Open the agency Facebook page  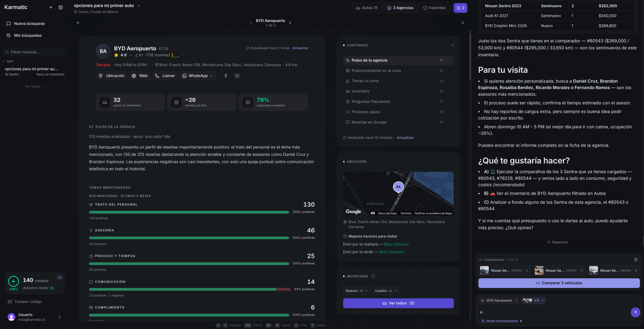coord(225,76)
